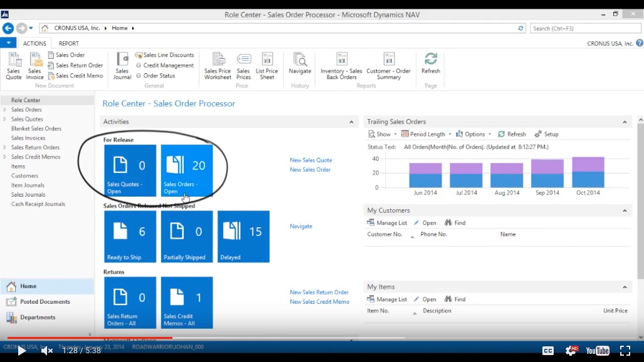
Task: Toggle fullscreen video mode
Action: point(625,351)
